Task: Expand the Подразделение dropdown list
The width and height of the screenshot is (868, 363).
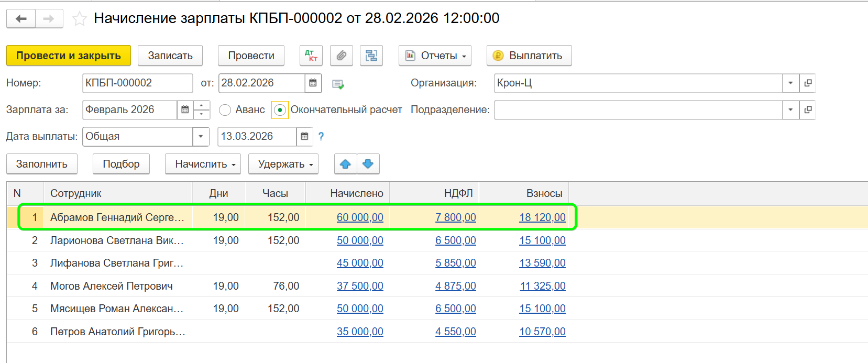Action: [x=790, y=110]
